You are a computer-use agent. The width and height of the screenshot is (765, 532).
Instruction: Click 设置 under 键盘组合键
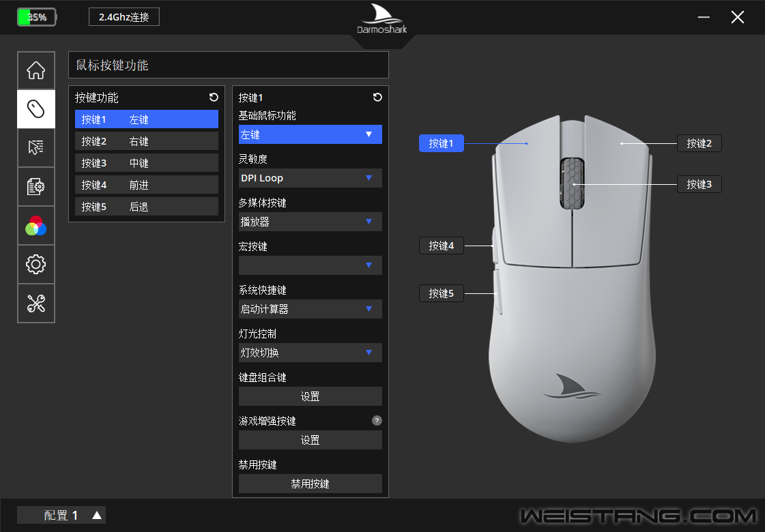coord(311,396)
